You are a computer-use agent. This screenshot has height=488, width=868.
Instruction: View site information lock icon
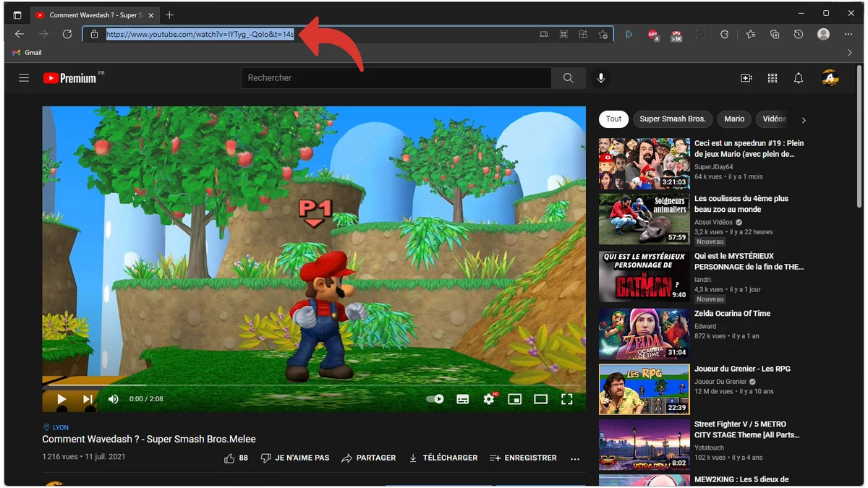tap(94, 34)
